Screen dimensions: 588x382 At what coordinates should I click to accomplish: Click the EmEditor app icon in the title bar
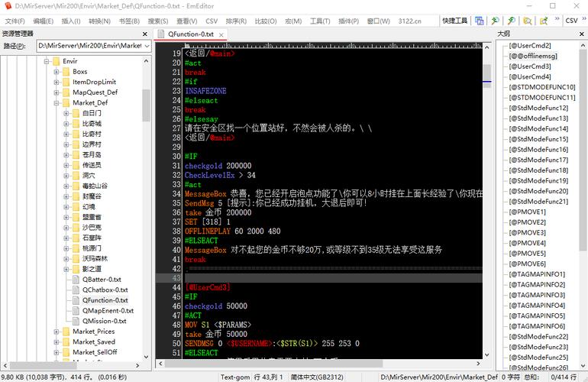pyautogui.click(x=8, y=6)
